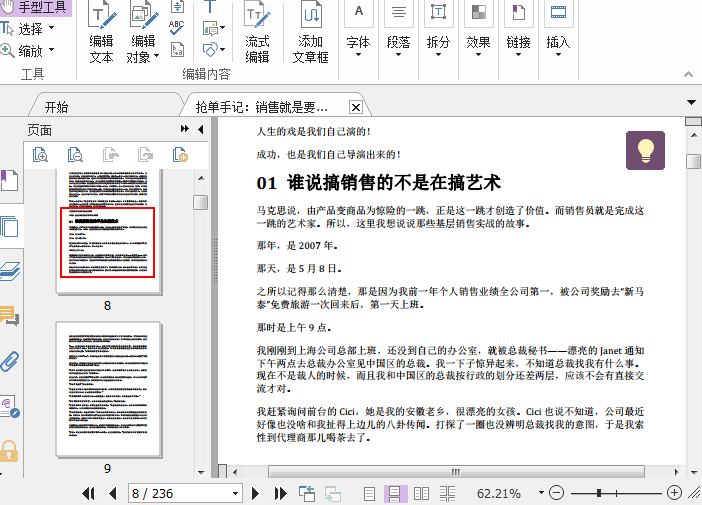
Task: Jump to the first page
Action: (x=88, y=493)
